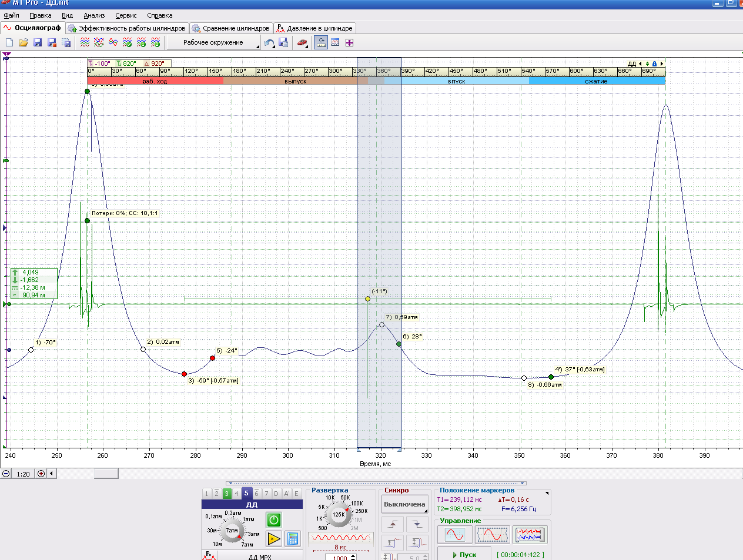Select falling edge sync trigger icon

tap(417, 524)
